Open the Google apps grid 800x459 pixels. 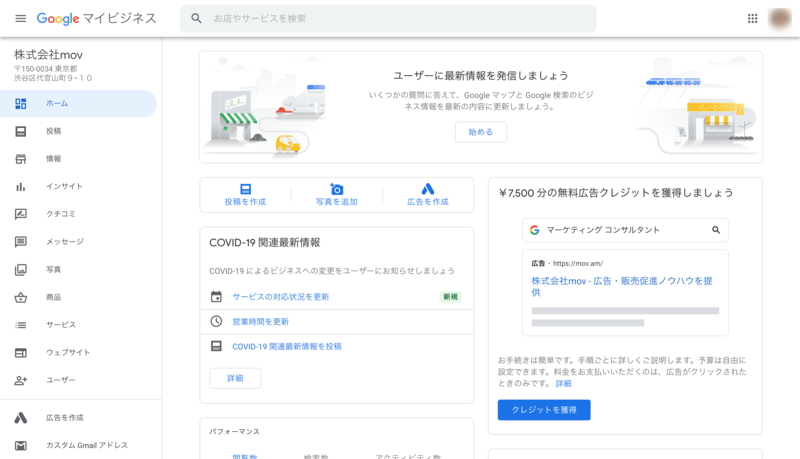tap(753, 18)
